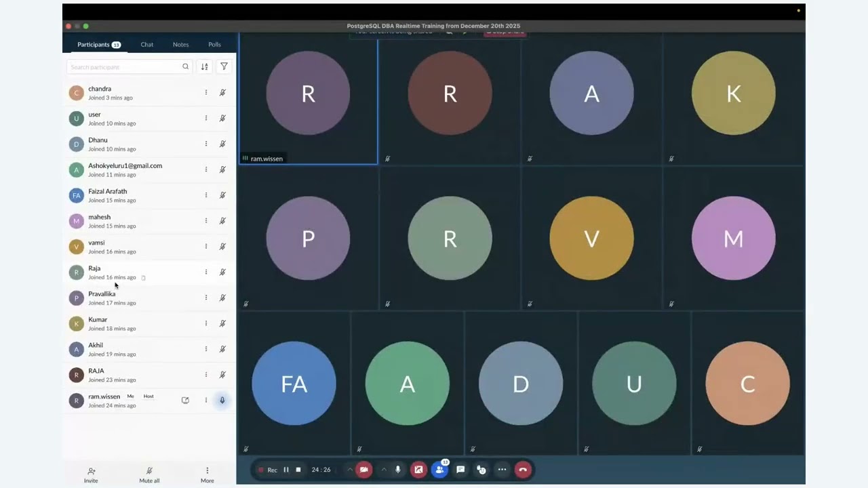Open the options menu for vamsi
The height and width of the screenshot is (488, 868).
206,247
